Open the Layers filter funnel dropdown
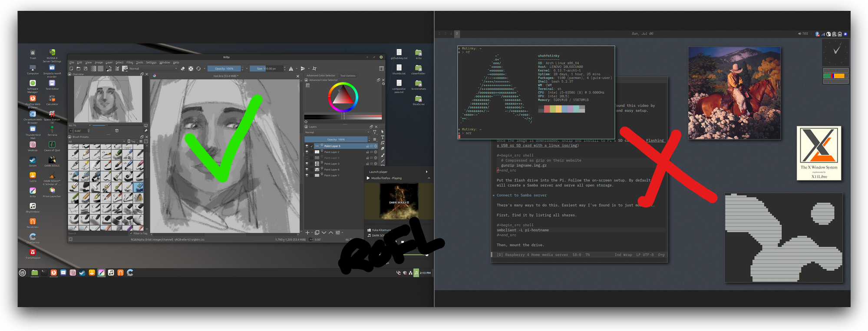The width and height of the screenshot is (868, 331). tap(375, 132)
